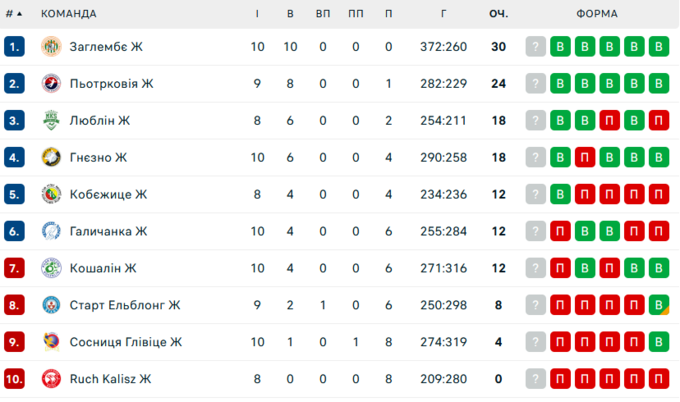680x402 pixels.
Task: Sort standings by ОЧ. points column
Action: coord(498,14)
